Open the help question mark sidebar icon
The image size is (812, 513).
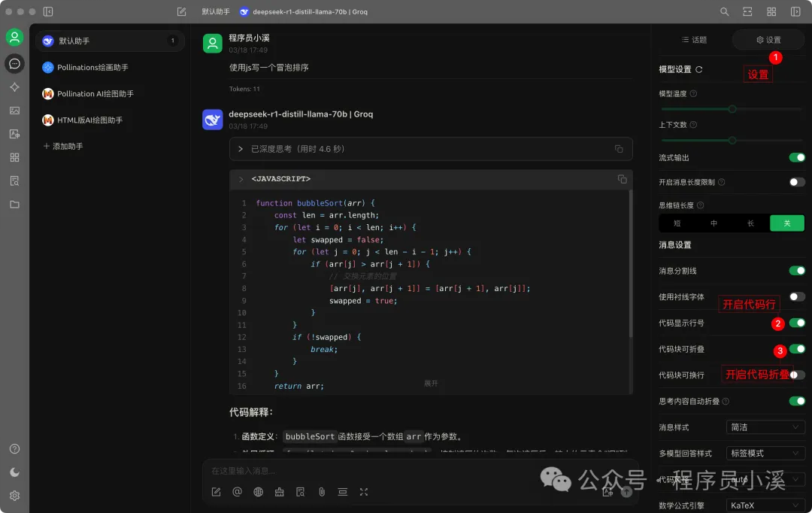(14, 449)
